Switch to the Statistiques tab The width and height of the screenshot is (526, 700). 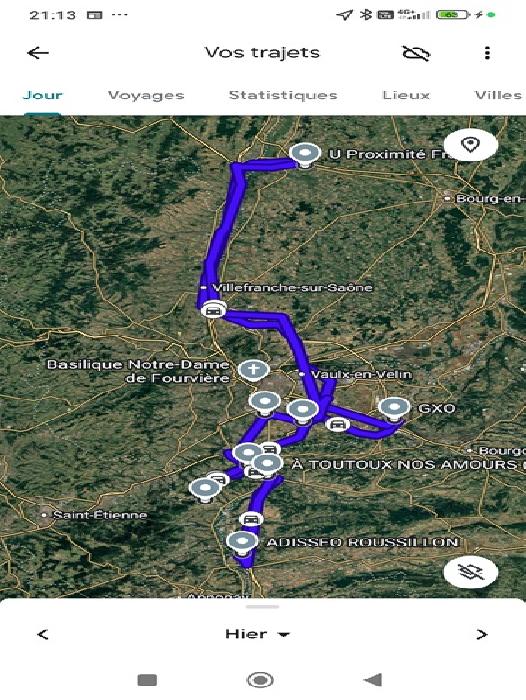283,95
